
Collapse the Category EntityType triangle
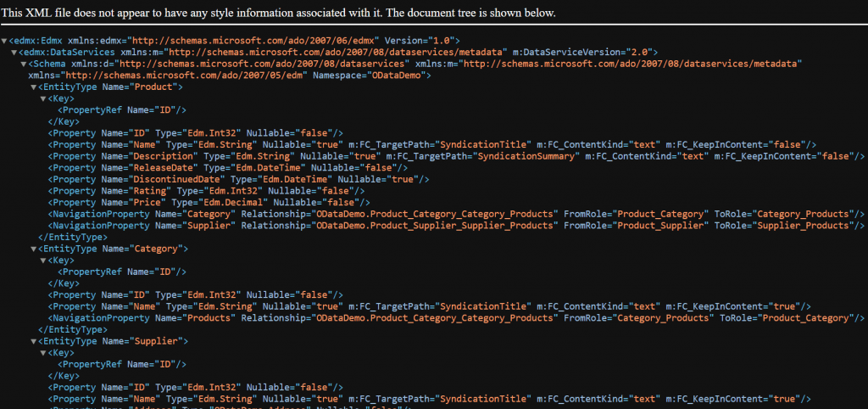tap(33, 249)
